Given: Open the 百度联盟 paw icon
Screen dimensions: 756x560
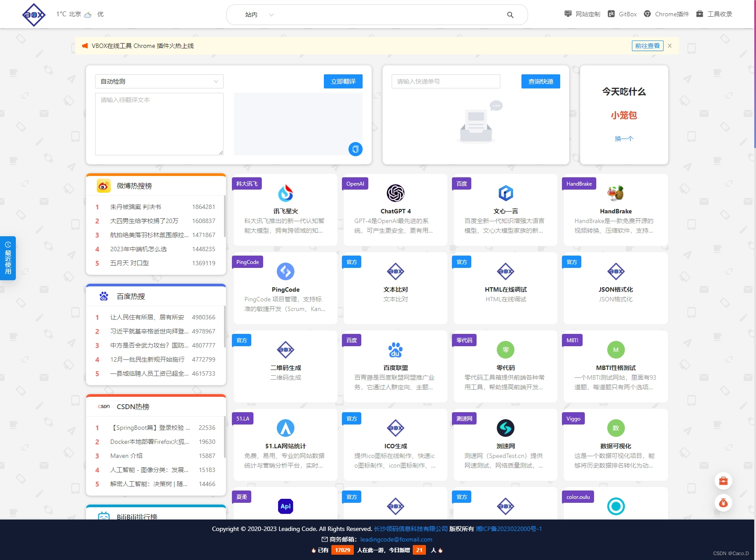Looking at the screenshot, I should point(396,350).
